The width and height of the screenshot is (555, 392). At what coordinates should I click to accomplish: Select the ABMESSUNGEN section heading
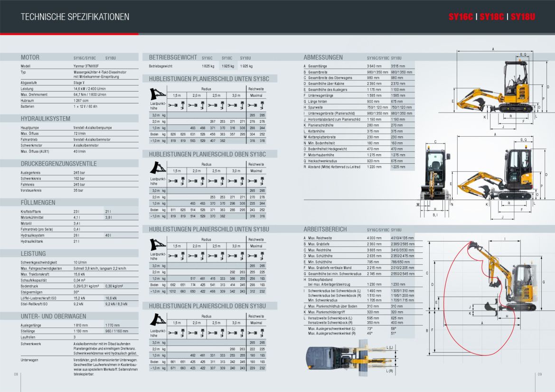click(323, 57)
